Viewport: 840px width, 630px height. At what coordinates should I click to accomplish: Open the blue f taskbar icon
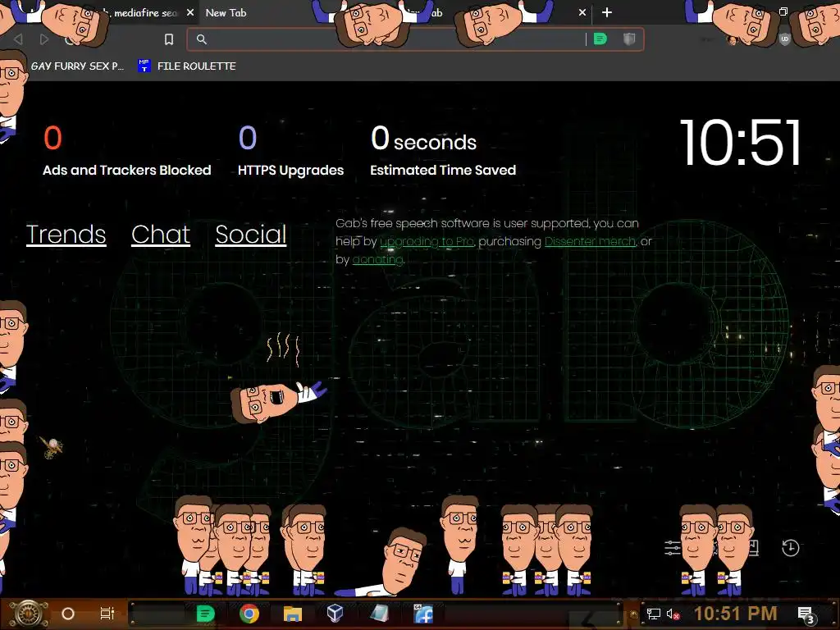[423, 614]
